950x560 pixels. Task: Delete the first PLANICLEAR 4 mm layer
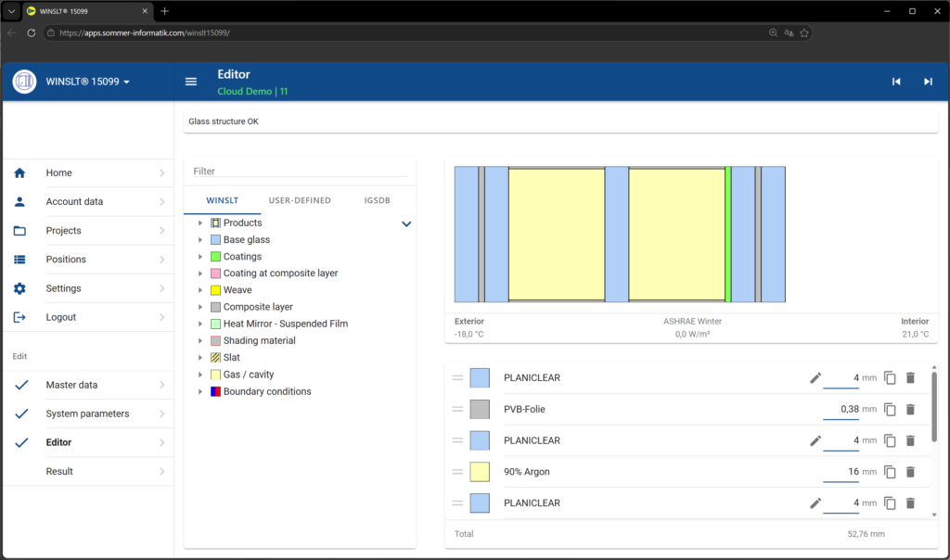pyautogui.click(x=910, y=377)
